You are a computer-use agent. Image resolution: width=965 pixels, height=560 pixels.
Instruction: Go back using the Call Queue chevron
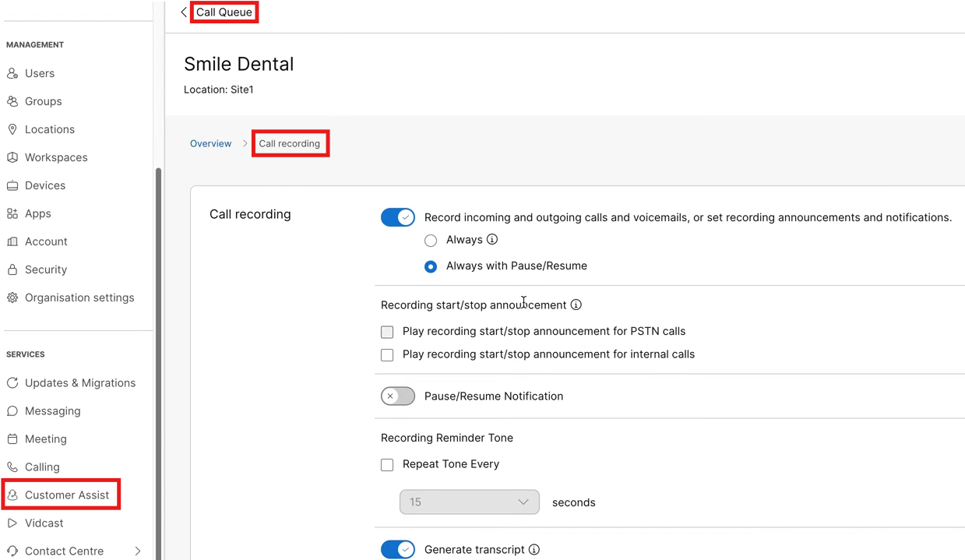tap(184, 12)
